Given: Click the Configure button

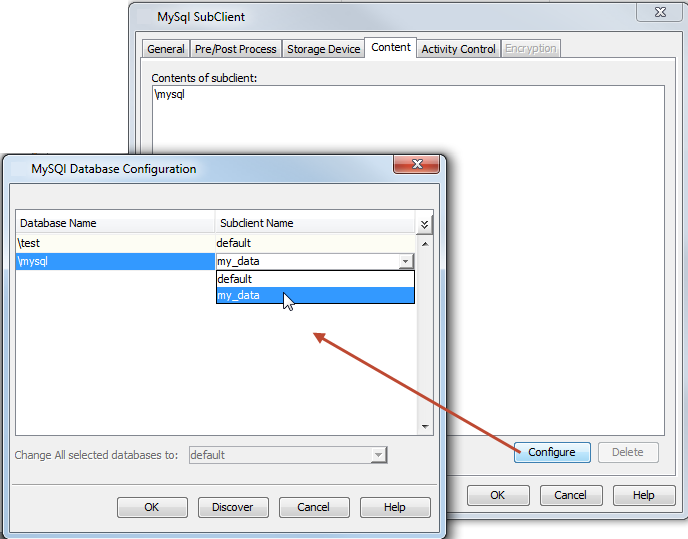Looking at the screenshot, I should coord(552,452).
